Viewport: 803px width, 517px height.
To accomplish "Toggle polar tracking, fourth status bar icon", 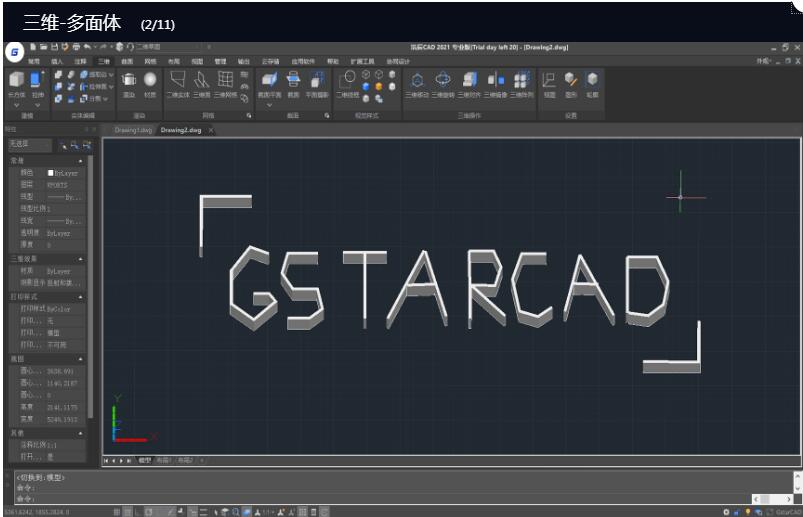I will [149, 511].
